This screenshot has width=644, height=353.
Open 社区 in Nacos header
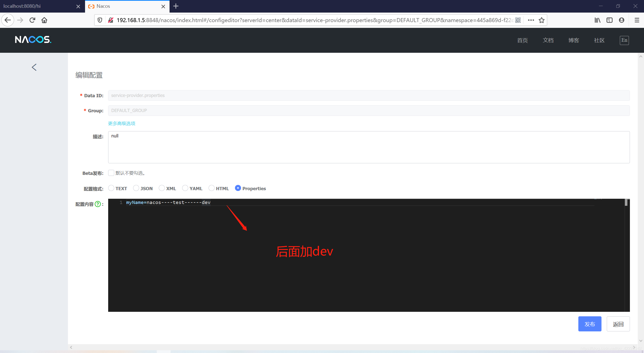click(599, 40)
